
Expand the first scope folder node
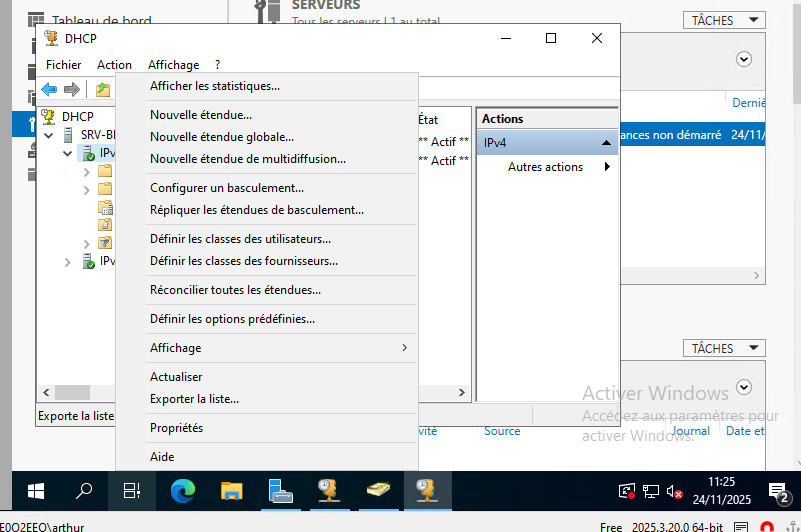(x=86, y=173)
